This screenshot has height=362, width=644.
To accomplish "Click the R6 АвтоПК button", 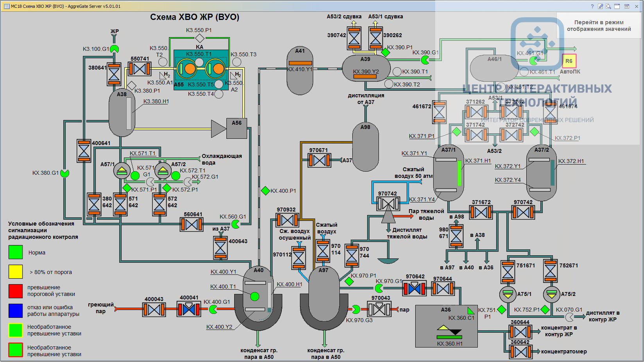I will tap(569, 61).
